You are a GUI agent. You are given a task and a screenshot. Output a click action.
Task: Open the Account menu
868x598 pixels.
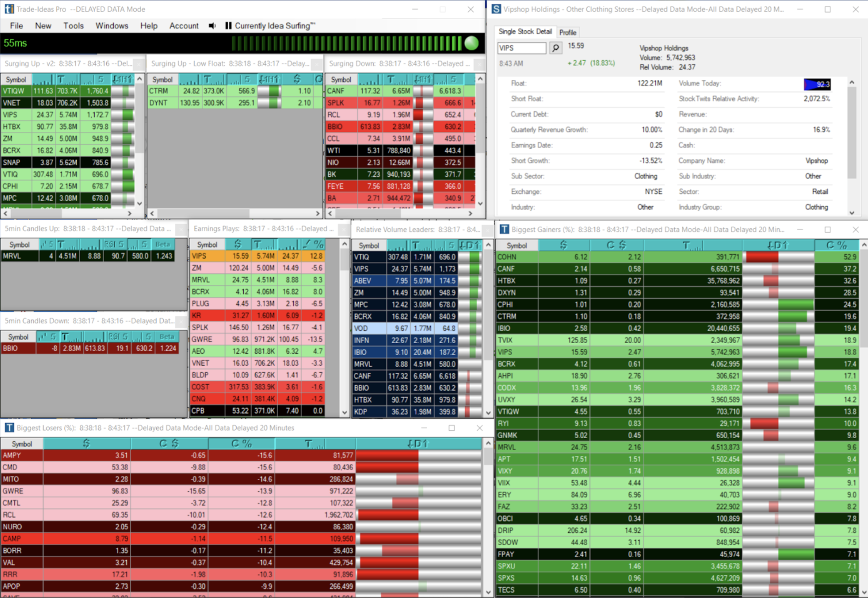coord(184,26)
